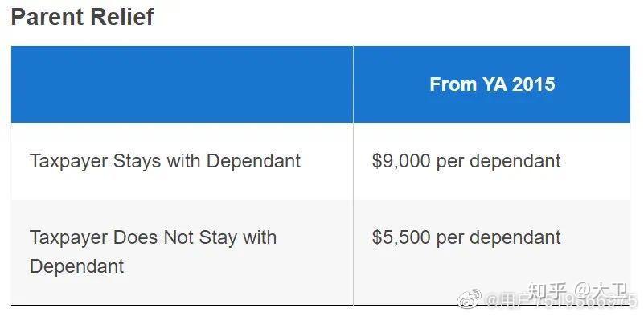Click the $9,000 amount
644x317 pixels.
[401, 161]
